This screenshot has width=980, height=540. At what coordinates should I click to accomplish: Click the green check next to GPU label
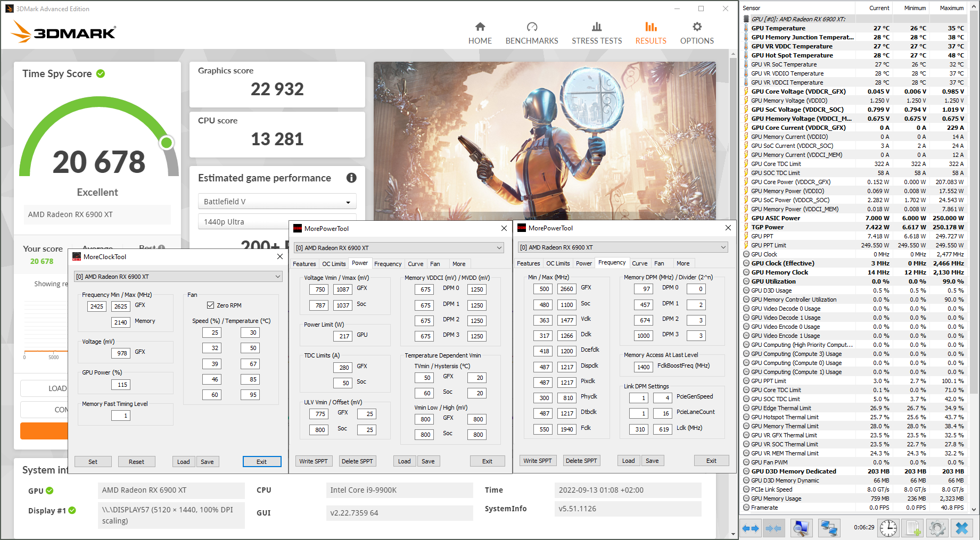point(50,491)
